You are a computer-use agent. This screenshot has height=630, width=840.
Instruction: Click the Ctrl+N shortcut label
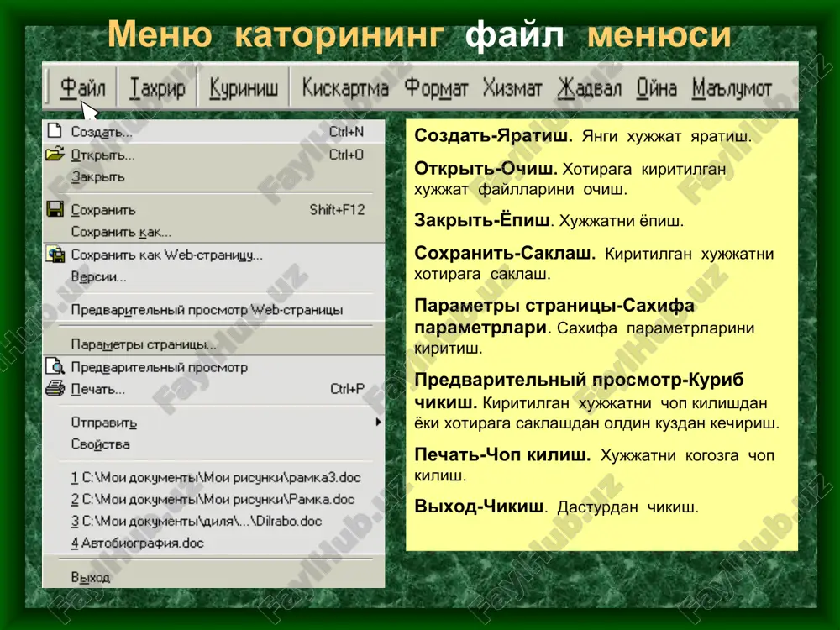346,131
